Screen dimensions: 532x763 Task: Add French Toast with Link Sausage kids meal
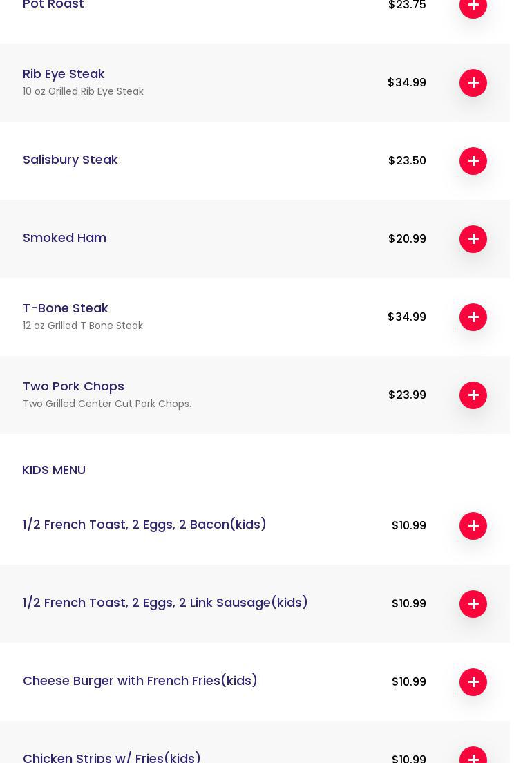click(x=473, y=604)
